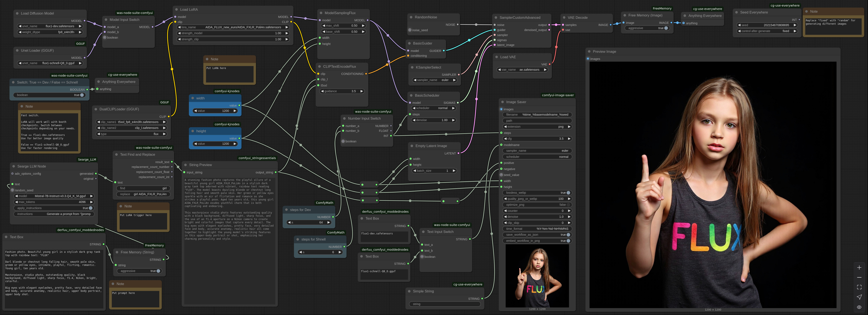Toggle the Dev/Schnell switch boolean
This screenshot has width=868, height=315.
(49, 95)
